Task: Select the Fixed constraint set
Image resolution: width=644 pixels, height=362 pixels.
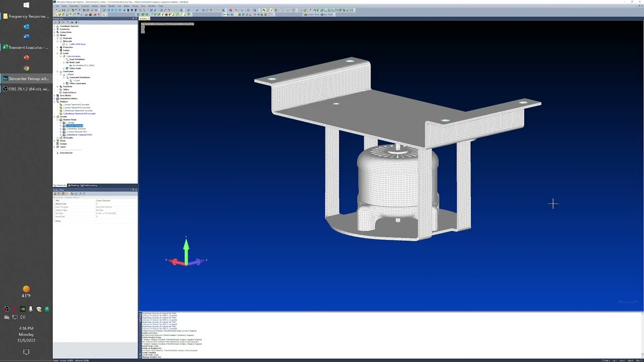Action: [70, 74]
